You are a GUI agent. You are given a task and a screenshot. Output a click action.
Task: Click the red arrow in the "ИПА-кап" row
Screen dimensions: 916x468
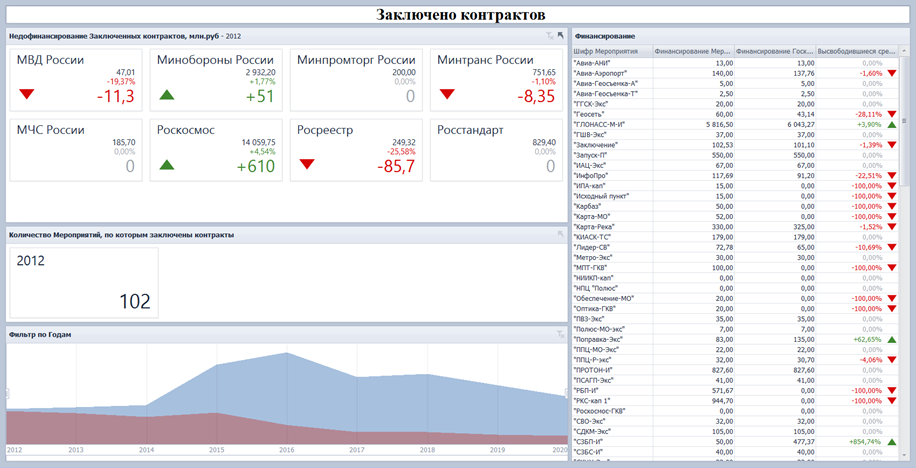pyautogui.click(x=891, y=186)
